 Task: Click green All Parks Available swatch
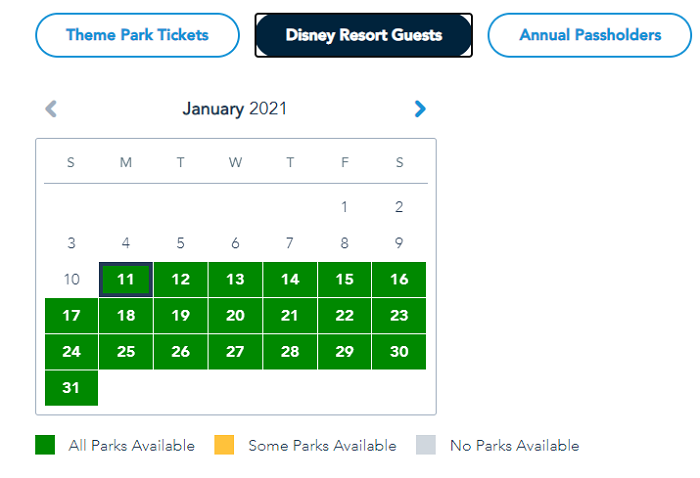[46, 445]
